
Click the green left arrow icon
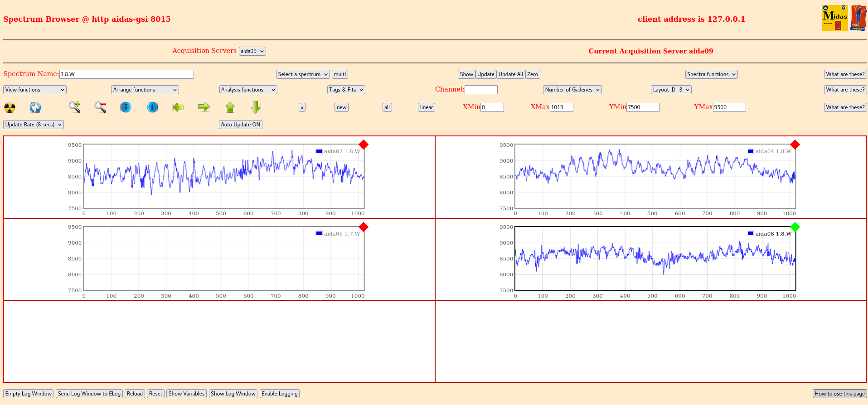click(178, 107)
